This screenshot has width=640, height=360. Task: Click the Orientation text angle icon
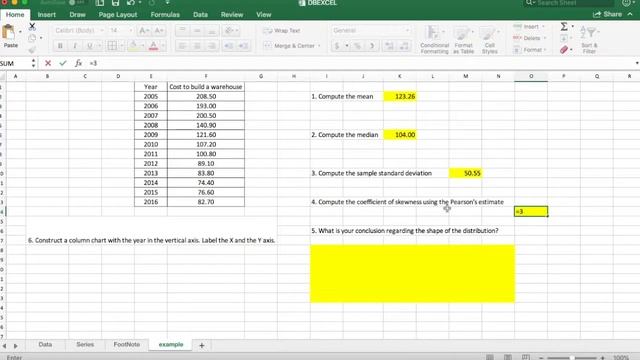(229, 31)
